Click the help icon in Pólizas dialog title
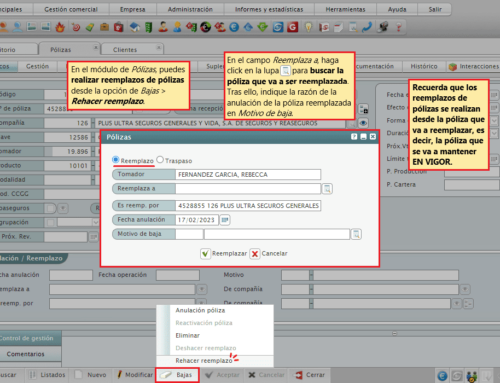The height and width of the screenshot is (383, 500). pos(354,137)
